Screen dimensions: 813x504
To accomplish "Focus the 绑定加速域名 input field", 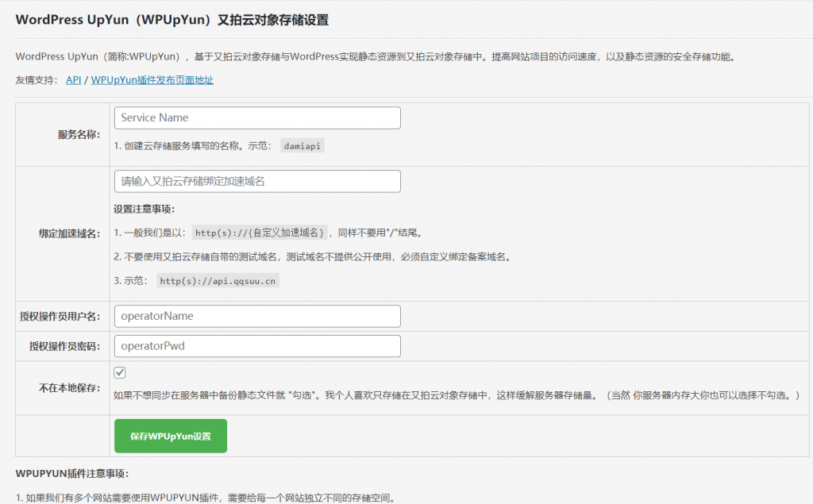I will (257, 181).
